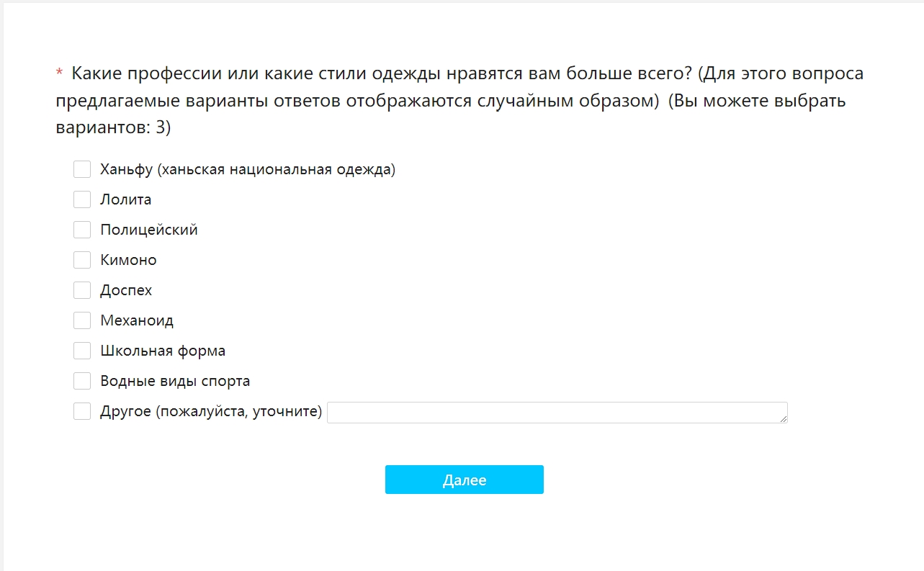The height and width of the screenshot is (571, 924).
Task: Check the Доспех option box
Action: [82, 290]
